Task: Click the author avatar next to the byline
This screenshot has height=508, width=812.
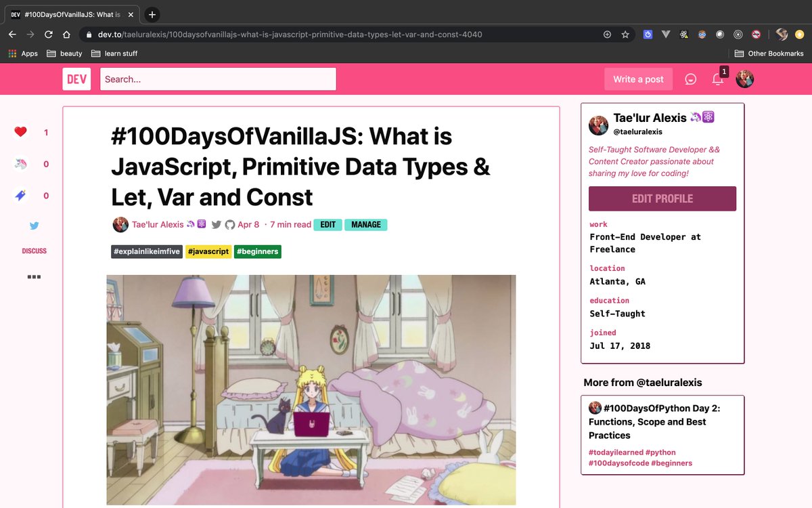Action: click(120, 225)
